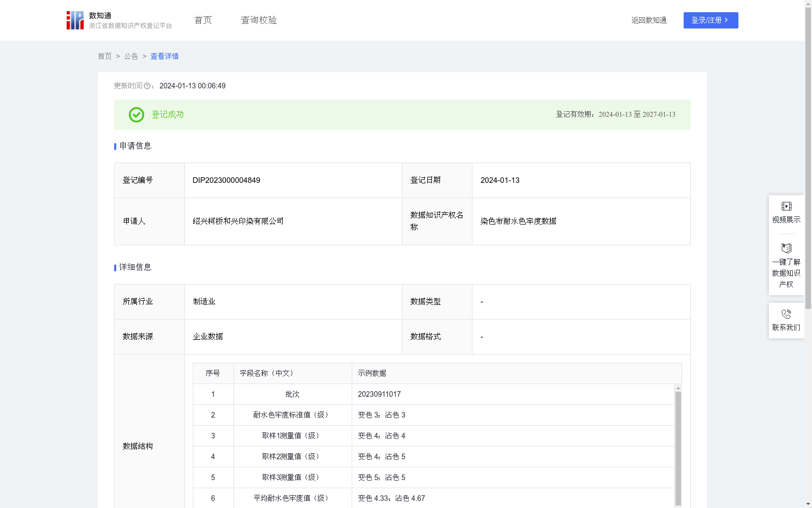This screenshot has height=508, width=812.
Task: Click the table scrollbar up arrow
Action: (x=678, y=388)
